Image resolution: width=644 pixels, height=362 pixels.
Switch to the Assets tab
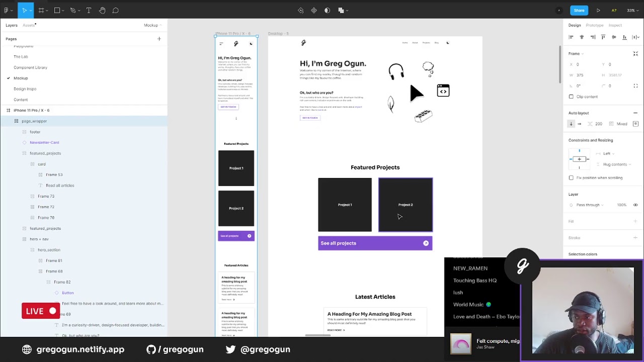(x=29, y=25)
